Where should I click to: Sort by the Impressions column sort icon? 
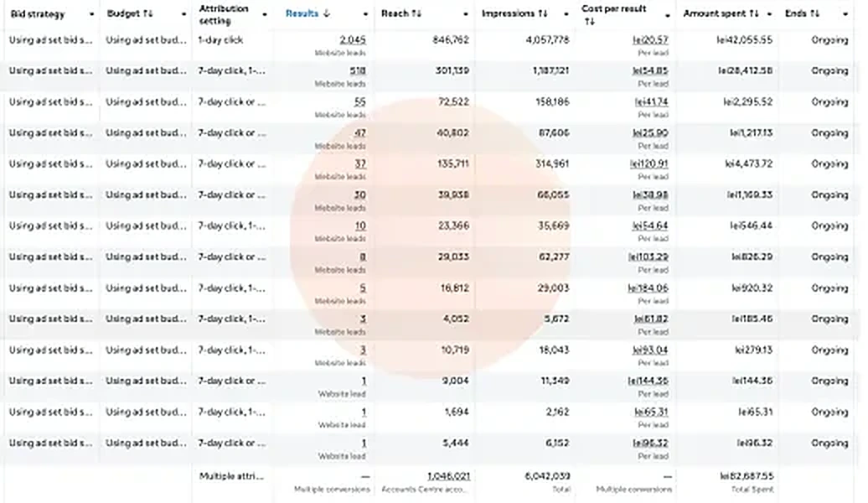click(x=542, y=13)
